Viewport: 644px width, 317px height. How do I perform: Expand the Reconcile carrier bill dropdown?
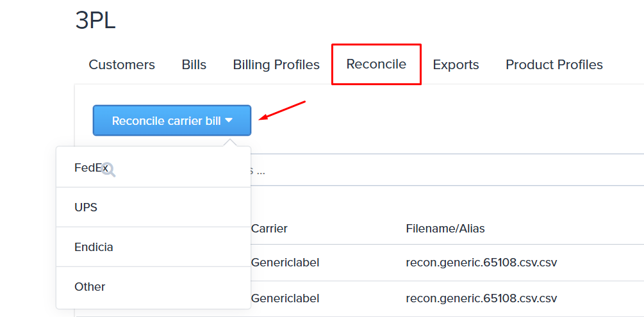tap(172, 120)
